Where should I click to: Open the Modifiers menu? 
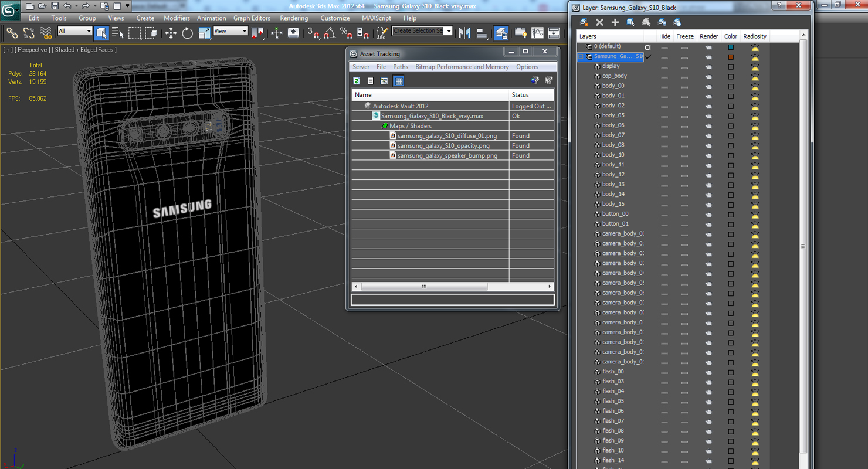tap(177, 18)
